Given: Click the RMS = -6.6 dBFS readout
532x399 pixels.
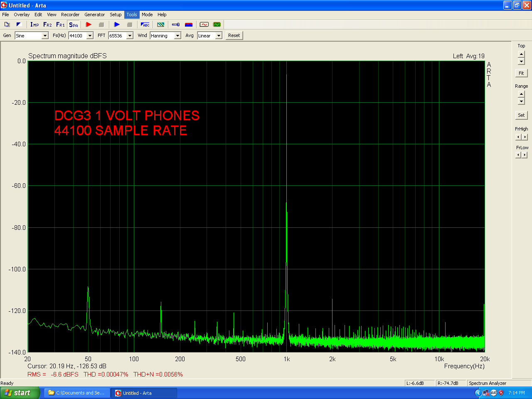Looking at the screenshot, I should 53,374.
